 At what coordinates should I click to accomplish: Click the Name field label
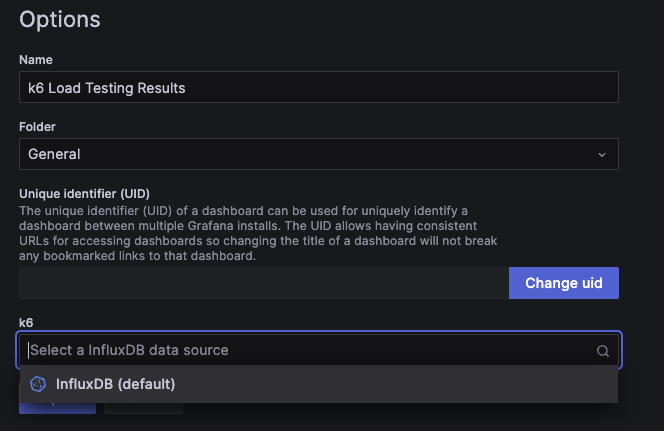pyautogui.click(x=36, y=60)
